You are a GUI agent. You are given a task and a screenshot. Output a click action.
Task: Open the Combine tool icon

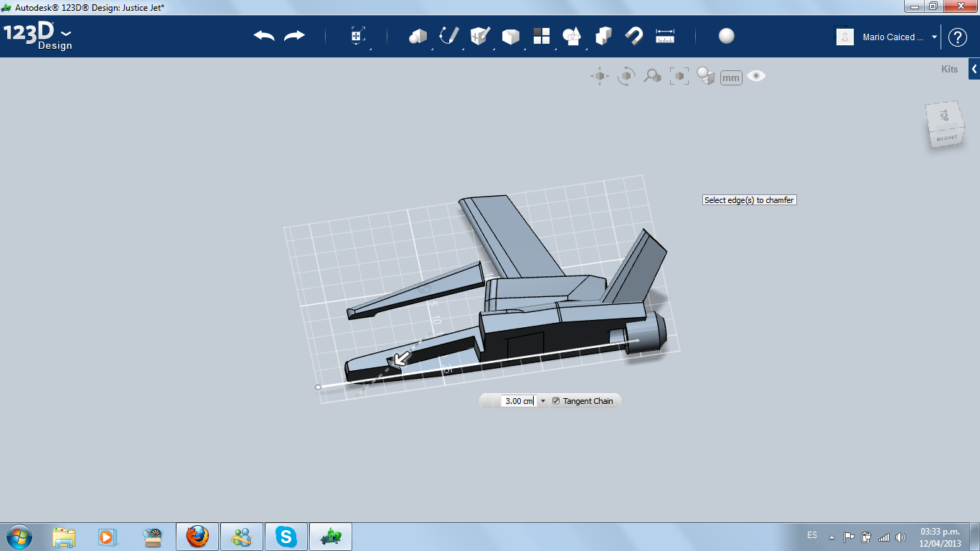[x=573, y=36]
